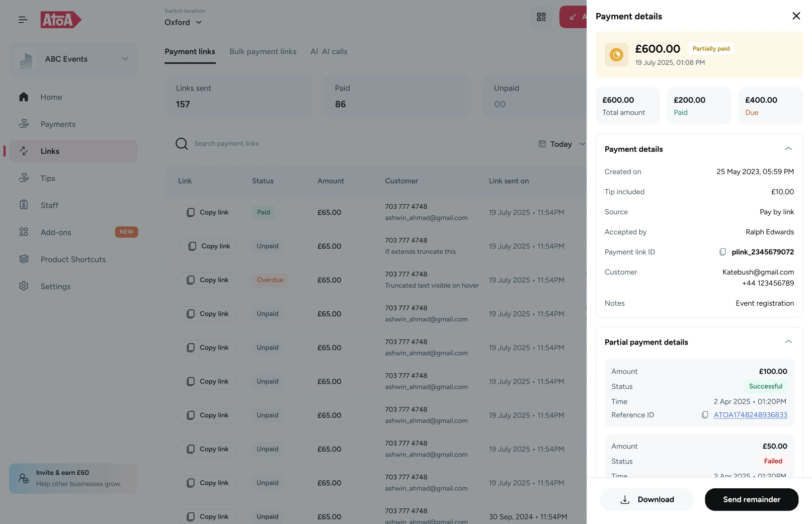812x524 pixels.
Task: Copy link for the Paid row
Action: pyautogui.click(x=207, y=212)
